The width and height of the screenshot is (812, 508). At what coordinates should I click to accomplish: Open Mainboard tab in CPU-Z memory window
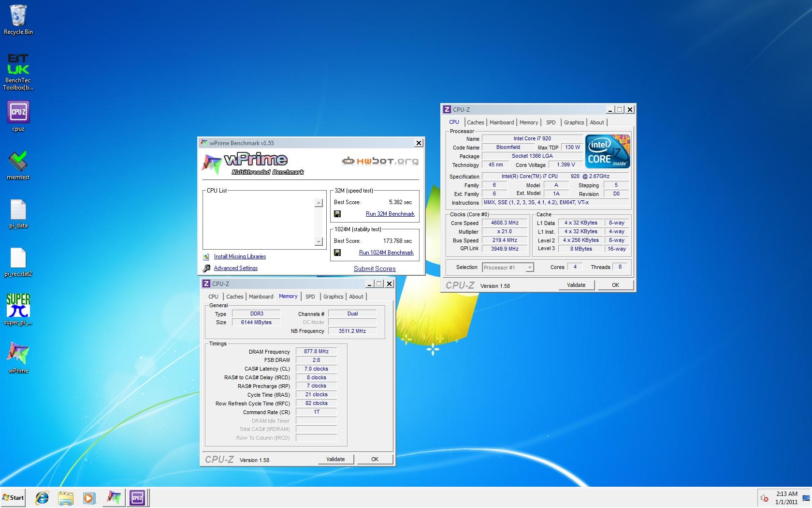point(261,297)
